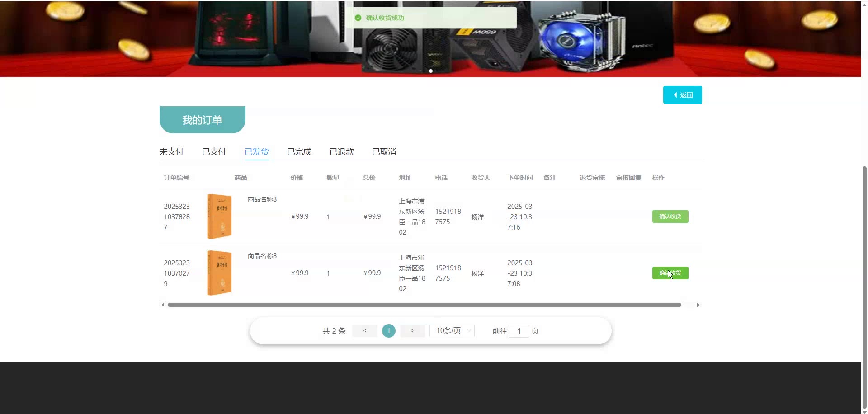Click order number 20253231037828 7
Screen dimensions: 868x414
[x=177, y=217]
